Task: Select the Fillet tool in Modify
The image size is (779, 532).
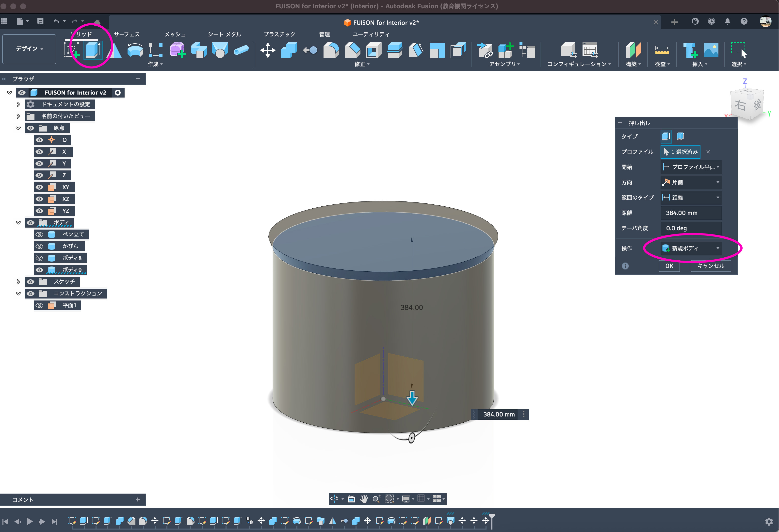Action: click(x=331, y=50)
